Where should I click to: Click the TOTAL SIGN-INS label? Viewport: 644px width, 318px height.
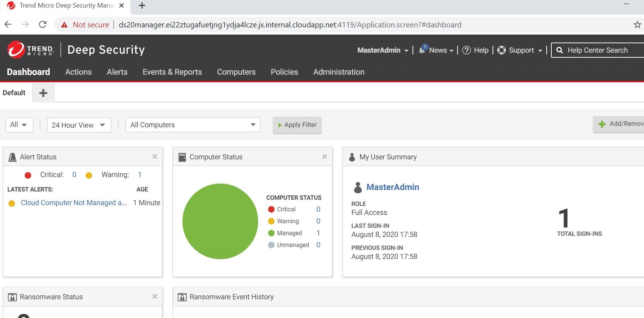click(x=579, y=234)
